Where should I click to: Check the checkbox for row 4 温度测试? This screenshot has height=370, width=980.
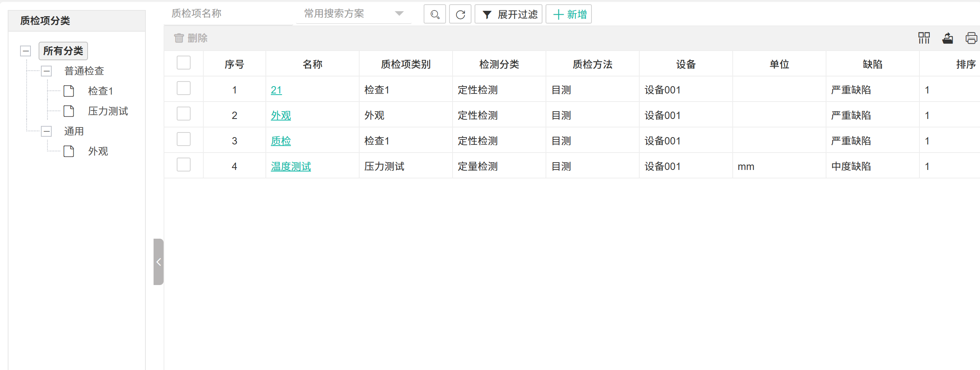[x=184, y=165]
